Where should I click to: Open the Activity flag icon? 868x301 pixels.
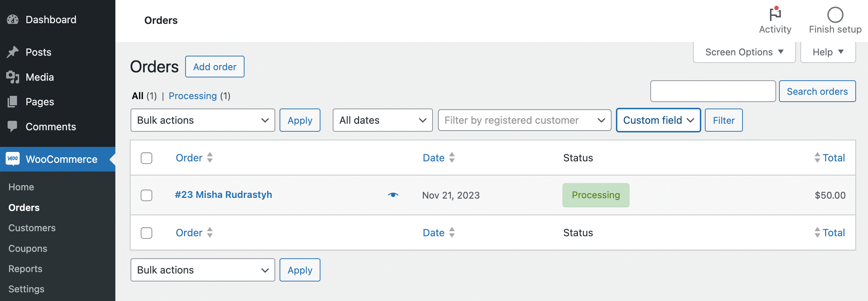click(x=775, y=14)
